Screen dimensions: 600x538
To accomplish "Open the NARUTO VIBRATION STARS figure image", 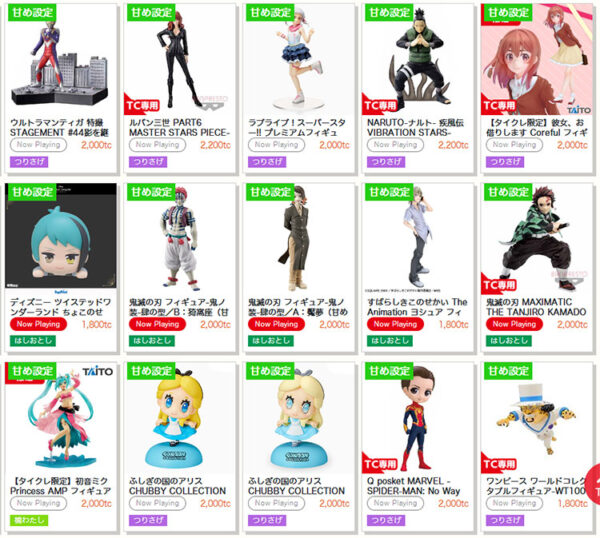I will coord(417,60).
